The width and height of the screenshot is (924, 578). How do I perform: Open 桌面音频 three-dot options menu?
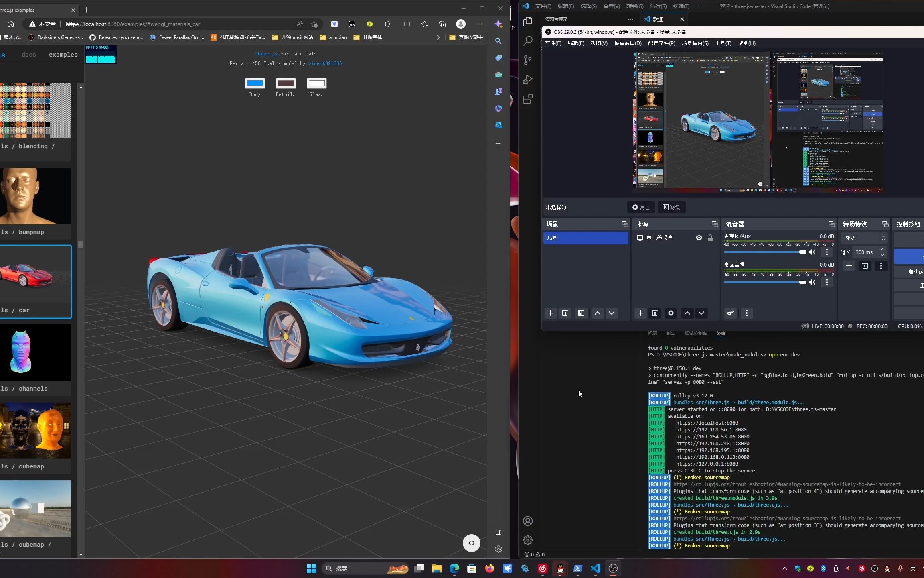point(827,282)
